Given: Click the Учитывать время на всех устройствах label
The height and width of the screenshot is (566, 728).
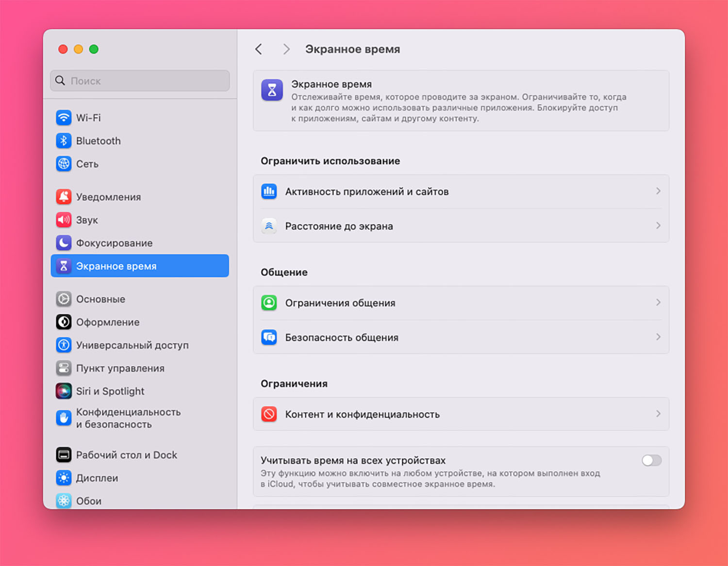Looking at the screenshot, I should [x=353, y=460].
